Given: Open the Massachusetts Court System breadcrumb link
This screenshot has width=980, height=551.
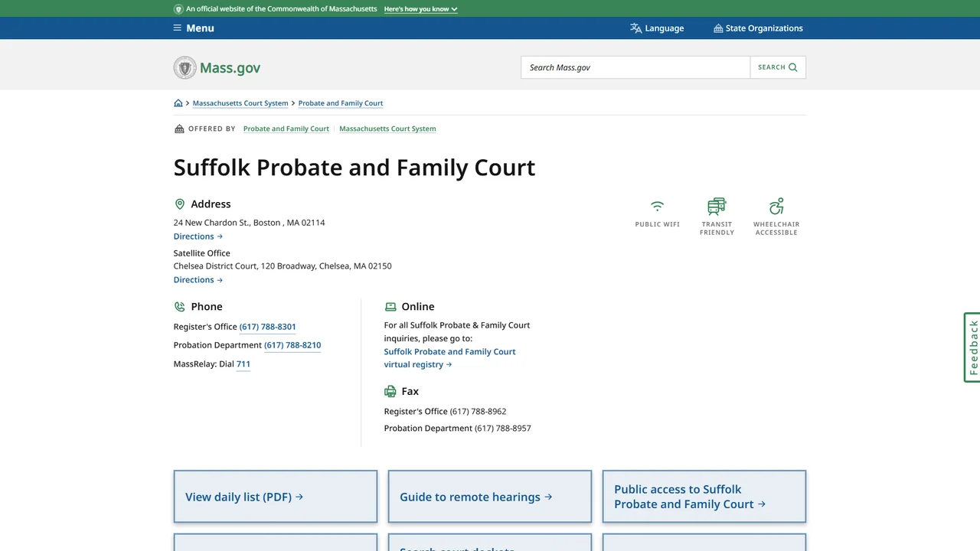Looking at the screenshot, I should [240, 103].
